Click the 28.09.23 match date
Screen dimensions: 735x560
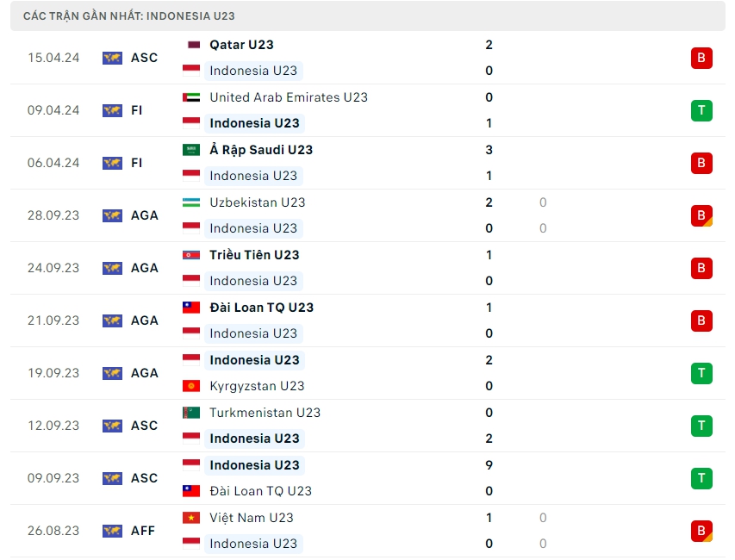point(53,215)
